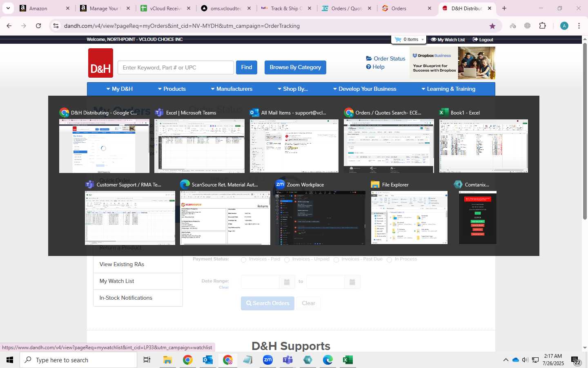Switch to Orders / Quot browser tab
This screenshot has width=588, height=368.
click(347, 8)
